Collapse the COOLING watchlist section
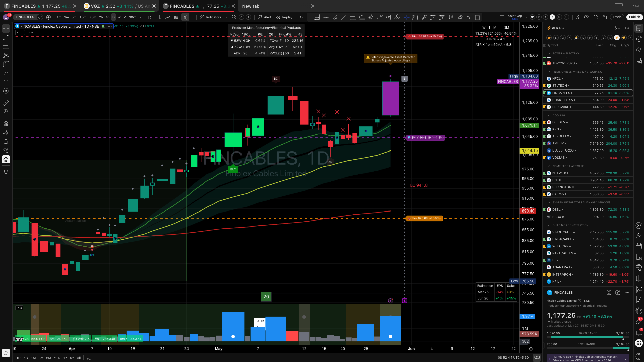This screenshot has width=644, height=362. coord(549,115)
